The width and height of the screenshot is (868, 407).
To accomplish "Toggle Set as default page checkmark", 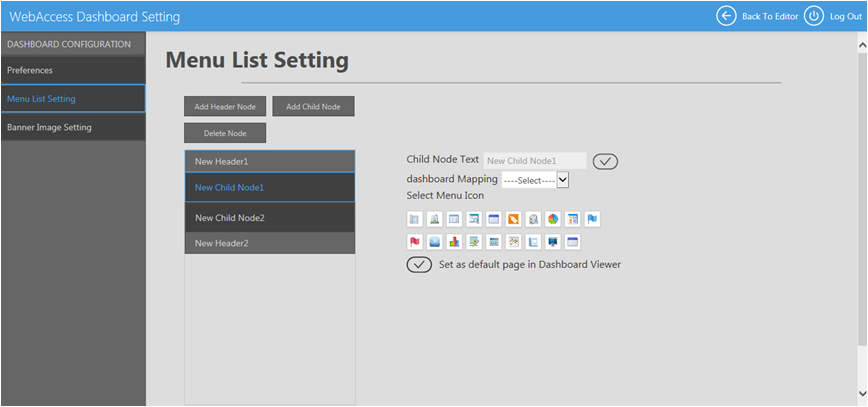I will (419, 265).
